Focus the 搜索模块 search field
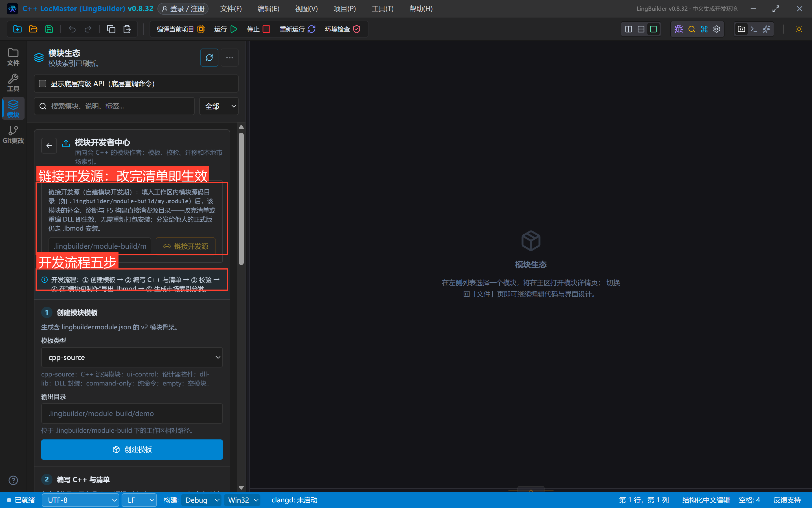Viewport: 812px width, 508px height. (114, 106)
